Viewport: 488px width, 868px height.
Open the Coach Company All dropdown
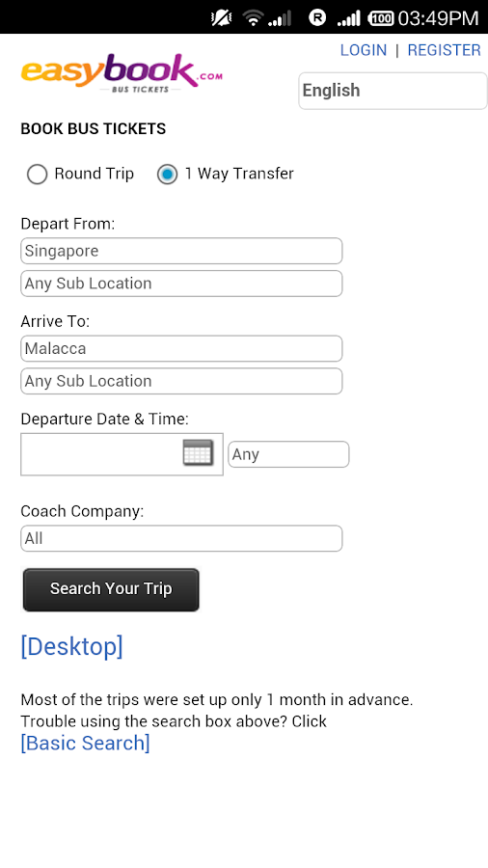(181, 538)
